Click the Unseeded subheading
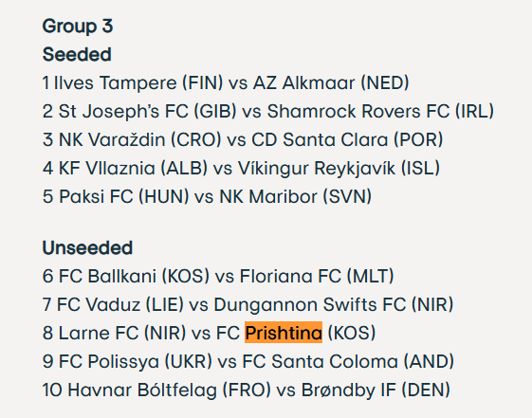Image resolution: width=532 pixels, height=418 pixels. (x=87, y=247)
